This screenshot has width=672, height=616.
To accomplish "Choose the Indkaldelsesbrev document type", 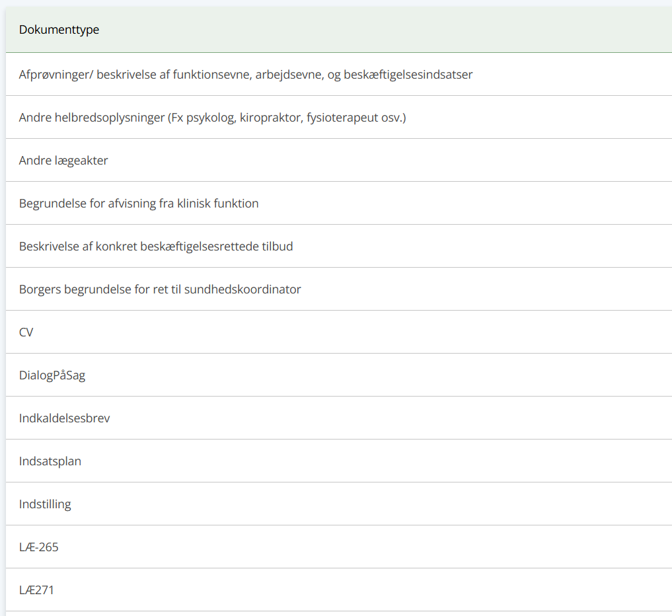I will coord(339,418).
